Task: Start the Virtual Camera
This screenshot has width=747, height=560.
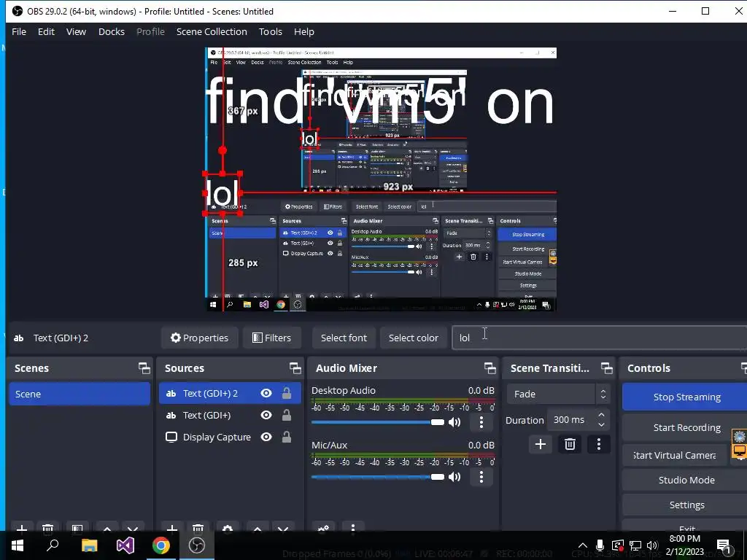Action: click(x=675, y=455)
